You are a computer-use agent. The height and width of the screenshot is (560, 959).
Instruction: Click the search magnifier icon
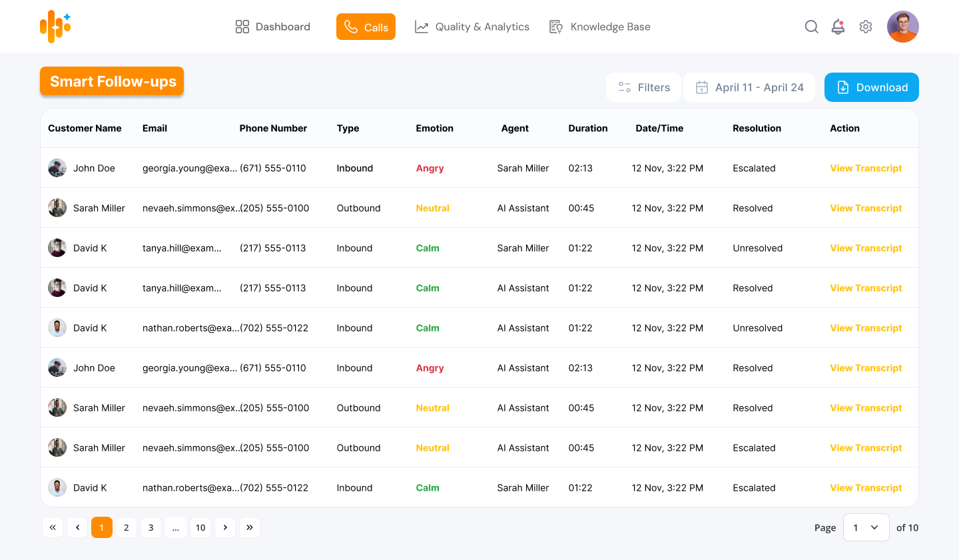pos(811,27)
